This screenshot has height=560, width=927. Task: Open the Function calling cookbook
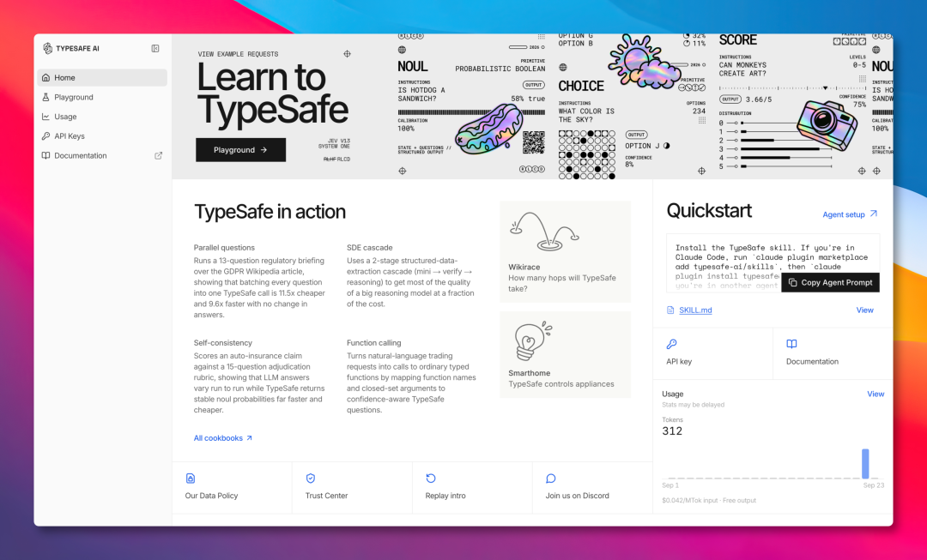(x=411, y=376)
